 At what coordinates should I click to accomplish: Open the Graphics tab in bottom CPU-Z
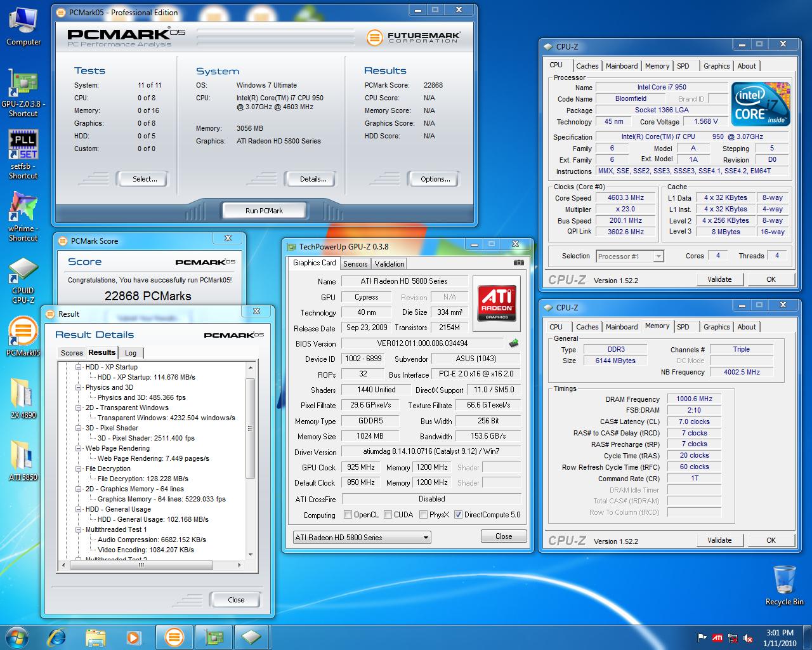pyautogui.click(x=717, y=327)
